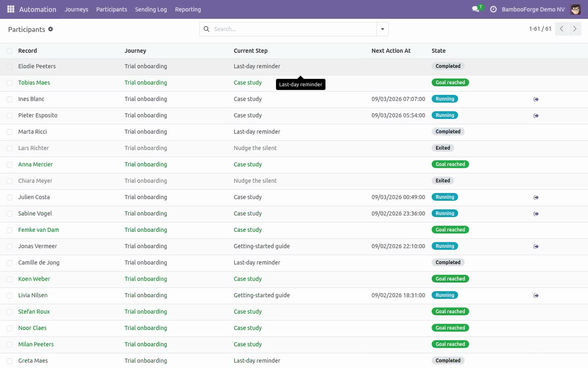
Task: Focus the Search input field
Action: pos(294,29)
